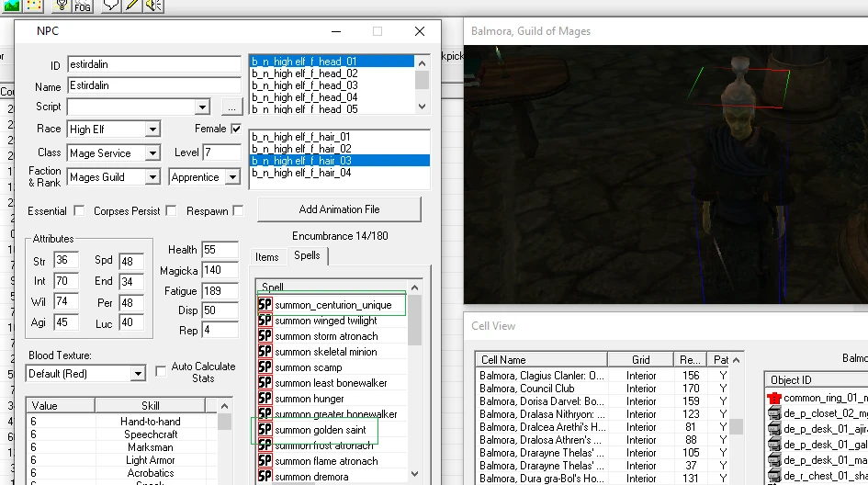The width and height of the screenshot is (868, 485).
Task: Open the dialogue speech bubble tool
Action: coord(111,6)
